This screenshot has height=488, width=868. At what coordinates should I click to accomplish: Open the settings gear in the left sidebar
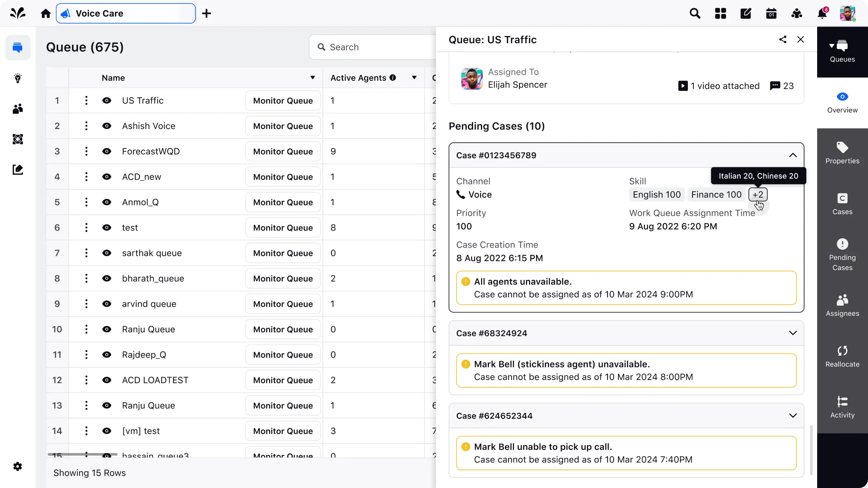[17, 466]
